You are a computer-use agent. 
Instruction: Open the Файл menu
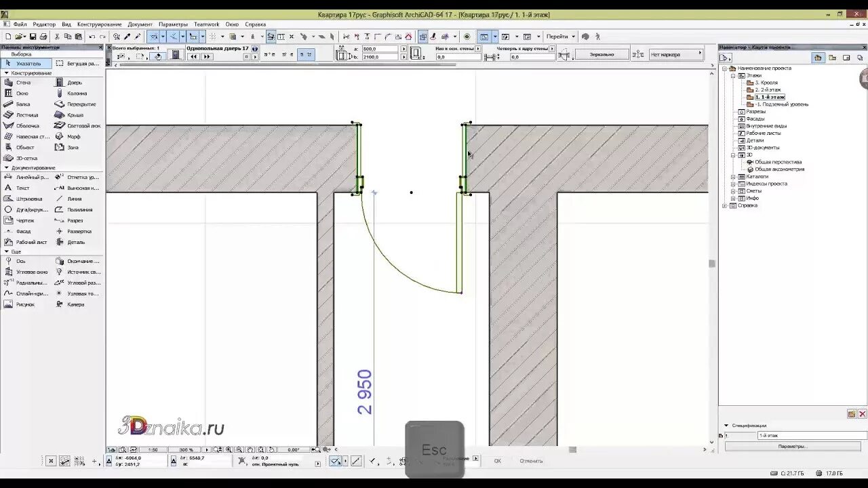20,24
